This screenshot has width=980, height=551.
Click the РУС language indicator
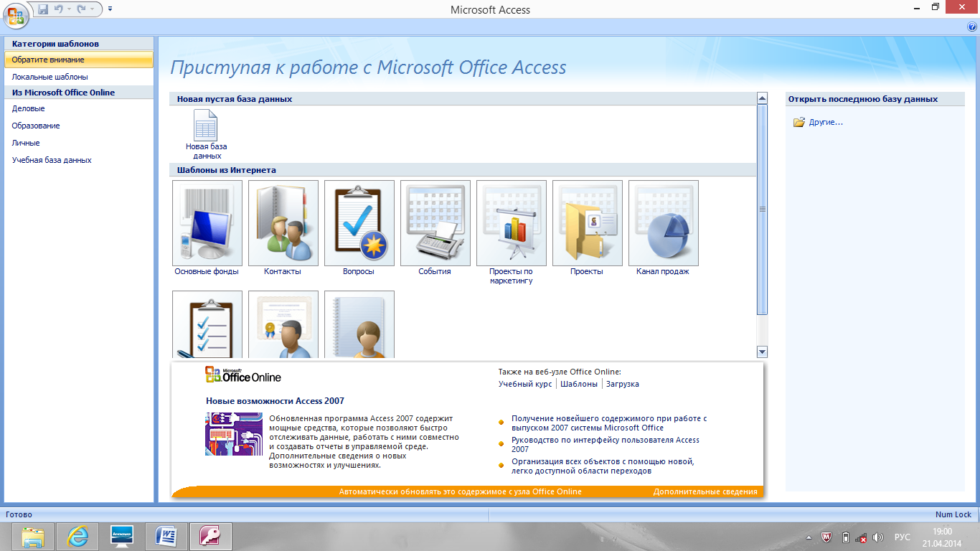click(x=903, y=537)
